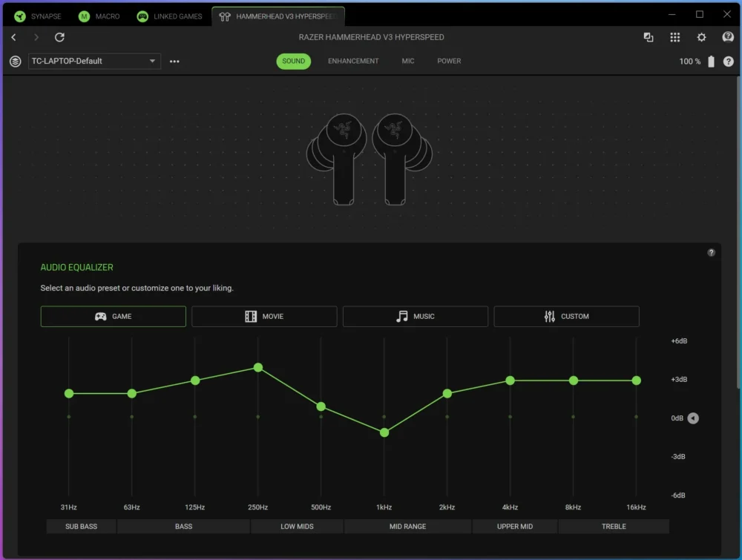Click the 63Hz equalizer slider handle
Viewport: 742px width, 560px height.
pyautogui.click(x=132, y=394)
